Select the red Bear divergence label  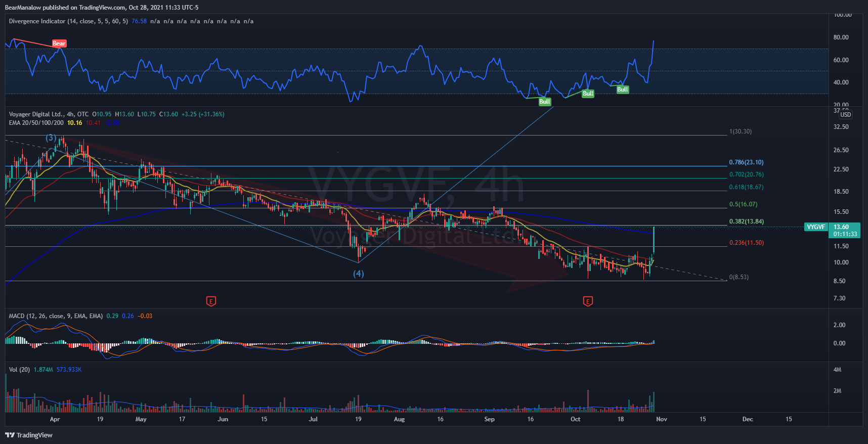(x=59, y=43)
